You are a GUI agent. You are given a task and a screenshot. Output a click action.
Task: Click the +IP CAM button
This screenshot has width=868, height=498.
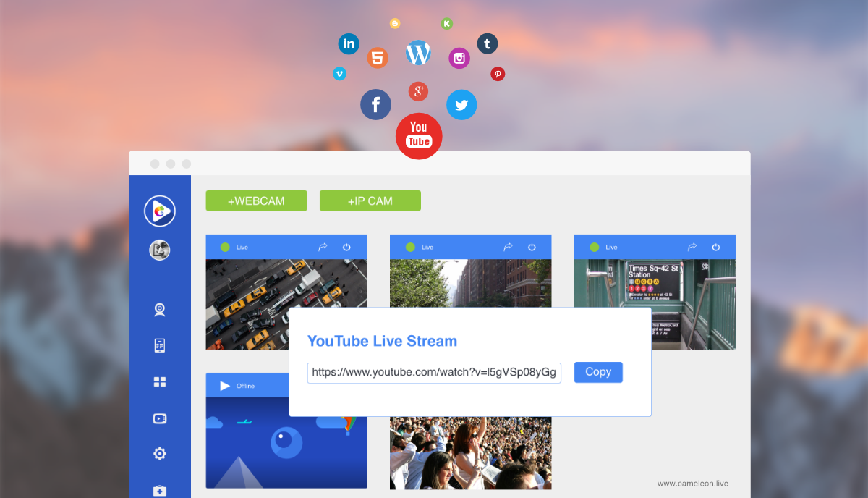(x=370, y=201)
